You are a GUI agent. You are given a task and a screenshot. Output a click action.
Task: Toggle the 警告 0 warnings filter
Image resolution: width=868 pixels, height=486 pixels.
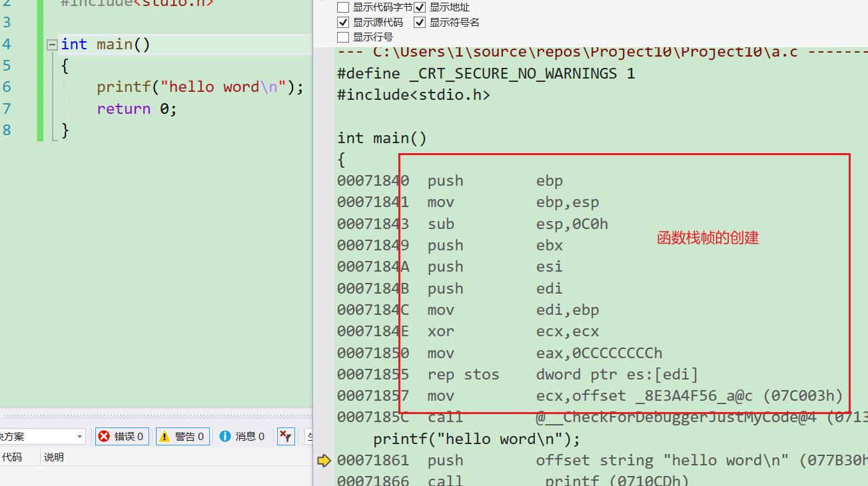point(183,437)
